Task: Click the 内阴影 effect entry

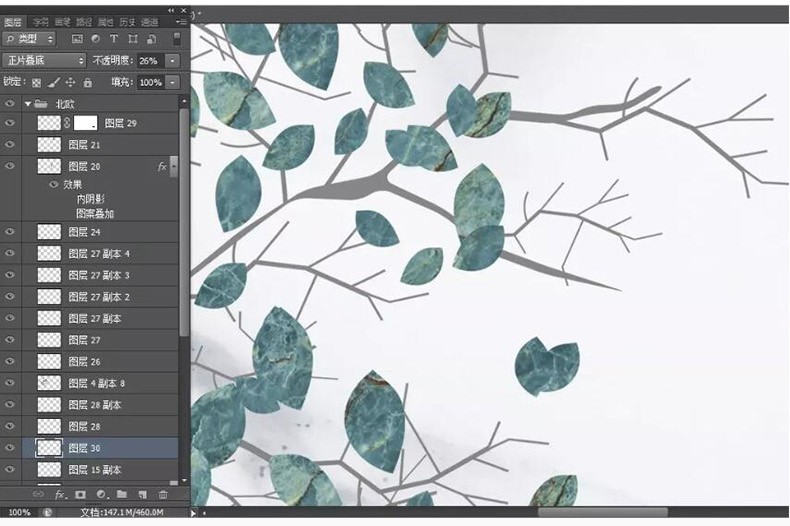Action: (x=92, y=199)
